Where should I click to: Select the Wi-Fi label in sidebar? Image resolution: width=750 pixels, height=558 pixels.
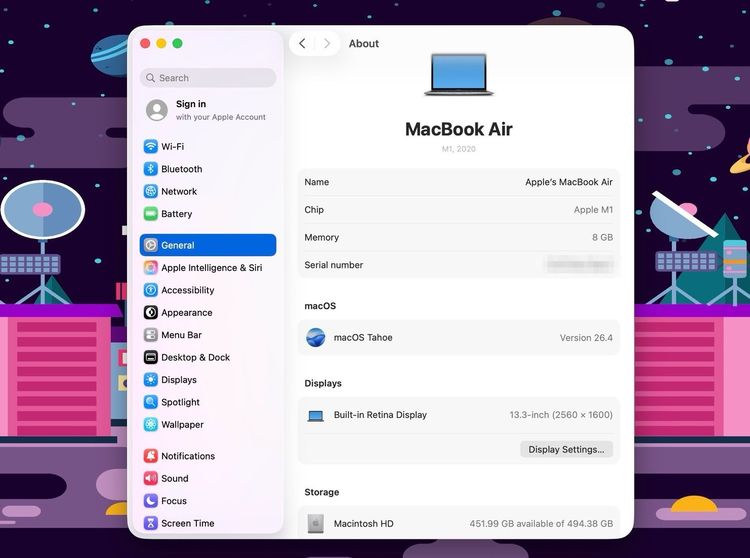click(x=173, y=146)
